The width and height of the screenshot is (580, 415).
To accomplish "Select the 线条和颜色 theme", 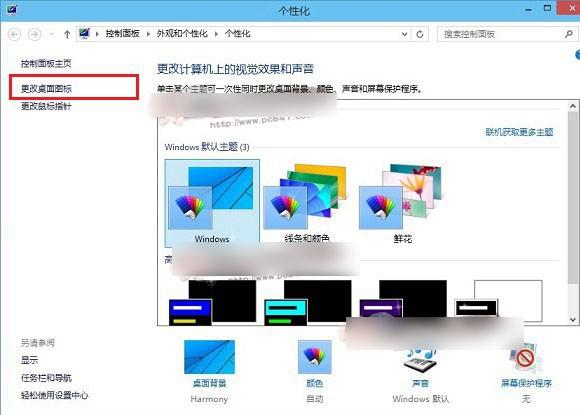I will coord(307,203).
